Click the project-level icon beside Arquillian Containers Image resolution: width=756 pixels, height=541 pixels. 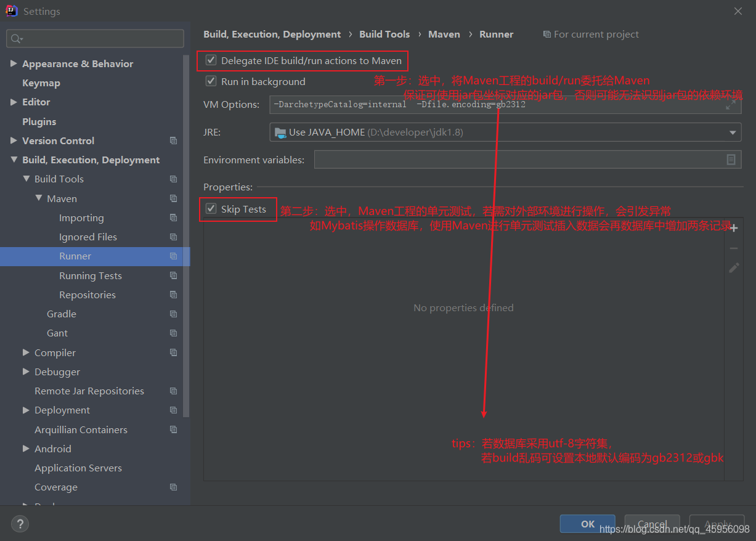point(173,429)
